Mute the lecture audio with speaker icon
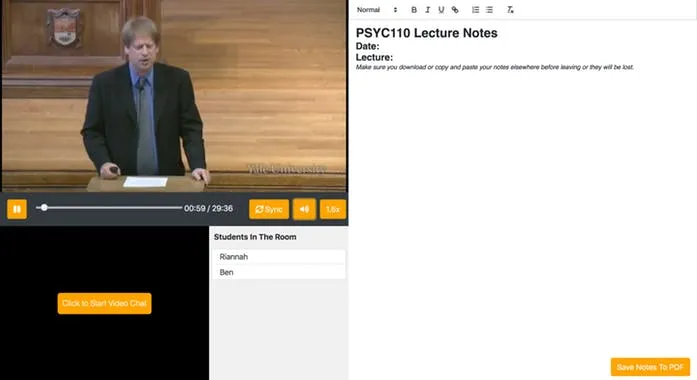The image size is (697, 380). click(x=304, y=209)
